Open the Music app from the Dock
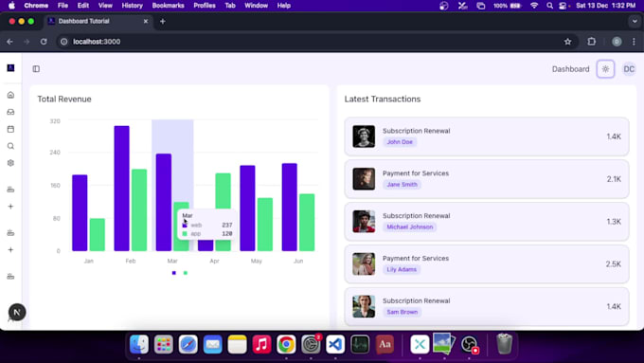This screenshot has width=644, height=363. coord(261,344)
